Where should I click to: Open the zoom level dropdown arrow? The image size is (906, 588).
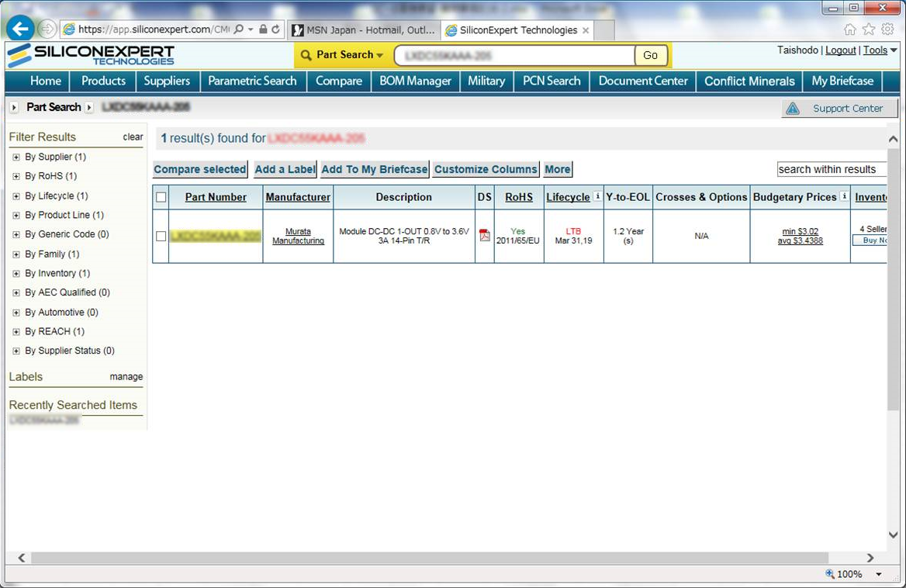pyautogui.click(x=879, y=574)
